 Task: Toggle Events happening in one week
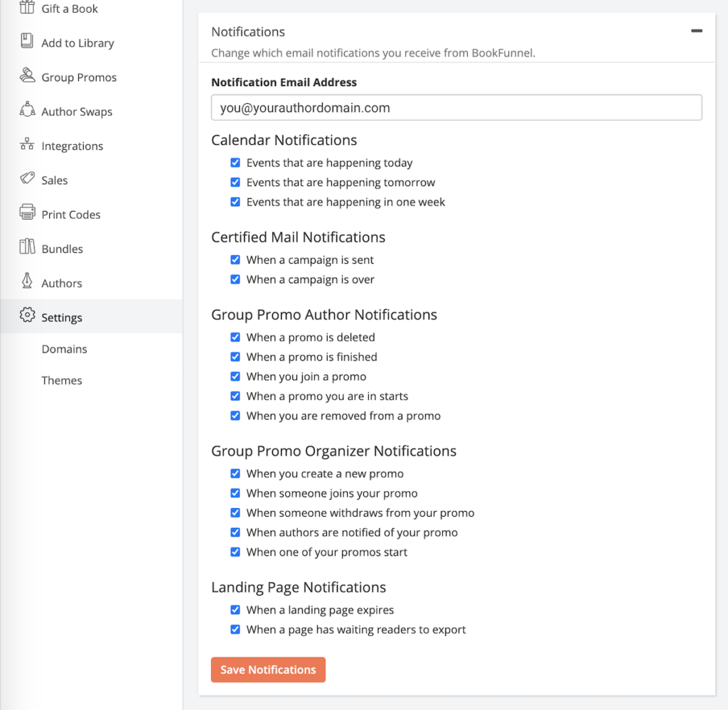tap(235, 202)
